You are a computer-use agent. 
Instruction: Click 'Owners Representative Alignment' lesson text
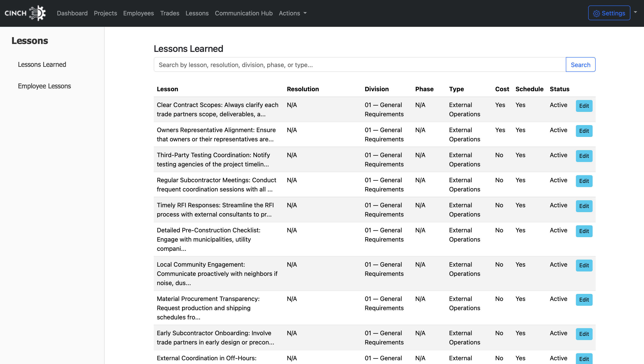pos(216,134)
